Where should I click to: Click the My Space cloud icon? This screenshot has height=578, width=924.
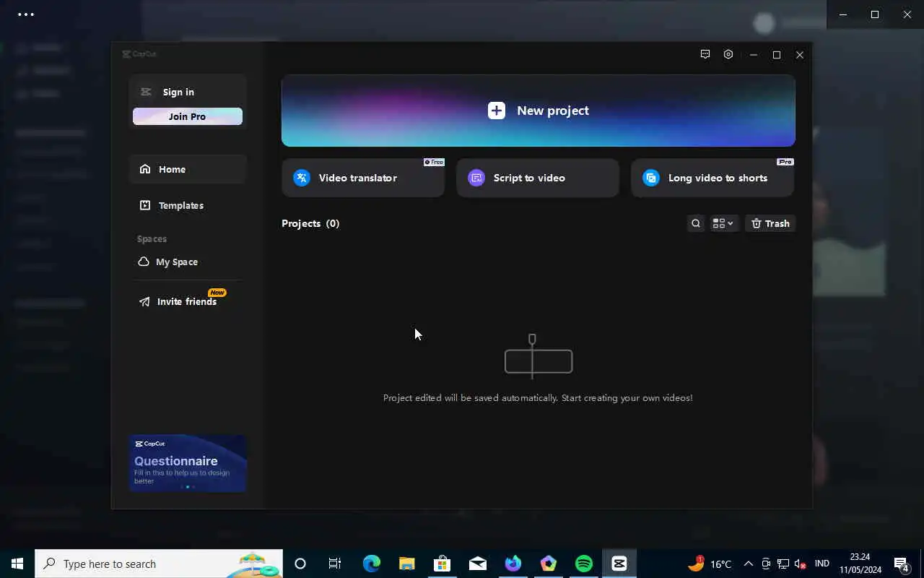coord(144,262)
